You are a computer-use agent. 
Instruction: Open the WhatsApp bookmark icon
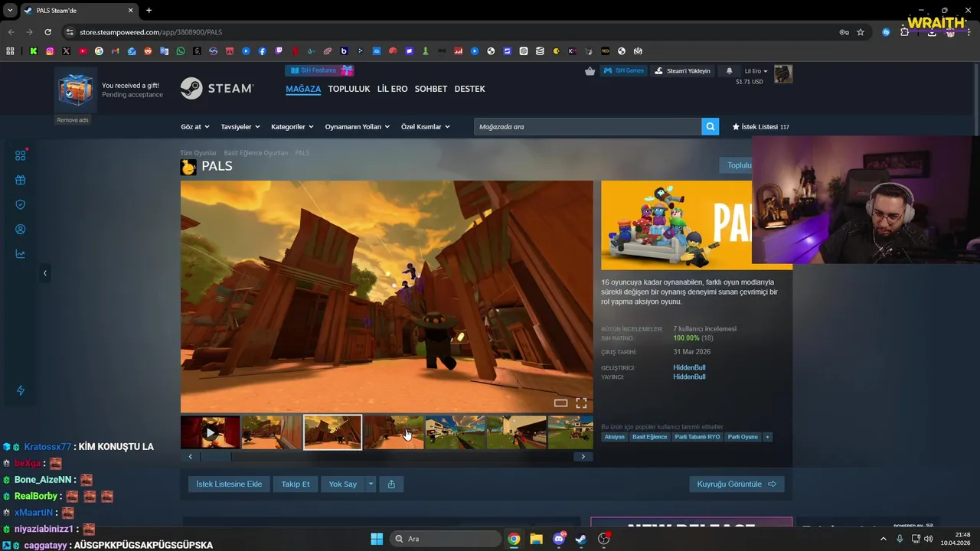(x=181, y=51)
